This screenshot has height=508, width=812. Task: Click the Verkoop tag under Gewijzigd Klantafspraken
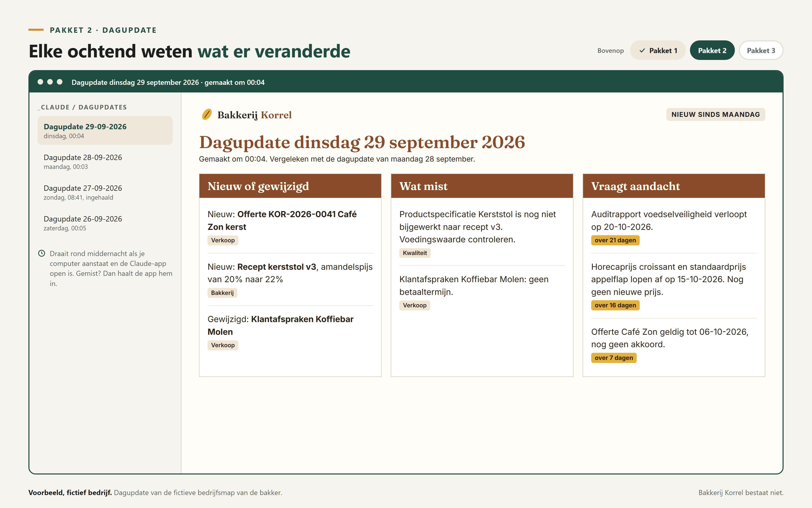(223, 345)
